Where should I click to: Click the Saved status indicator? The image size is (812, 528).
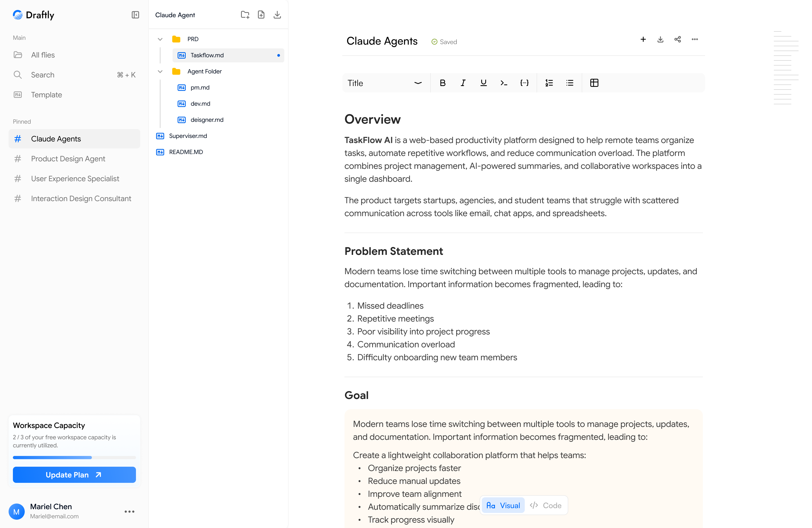coord(444,42)
